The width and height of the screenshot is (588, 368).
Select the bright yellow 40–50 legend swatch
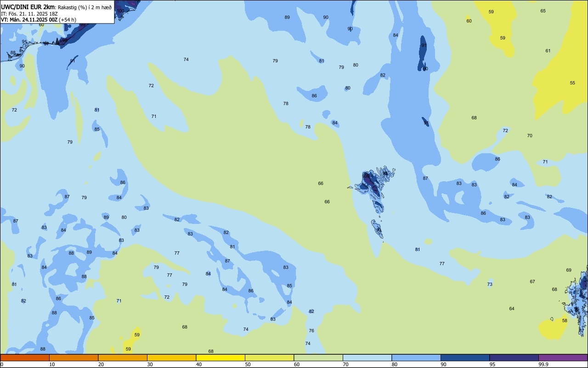[220, 357]
